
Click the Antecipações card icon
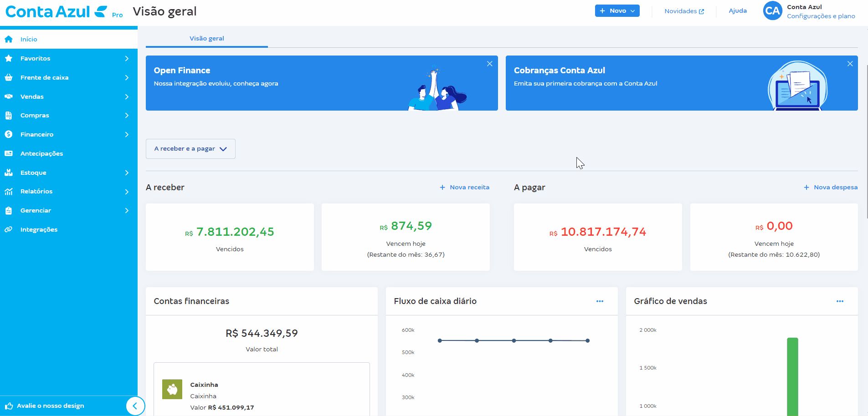9,153
